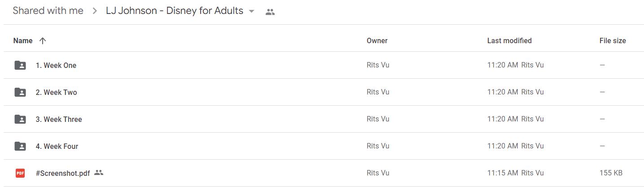Click the Owner column header

[377, 40]
